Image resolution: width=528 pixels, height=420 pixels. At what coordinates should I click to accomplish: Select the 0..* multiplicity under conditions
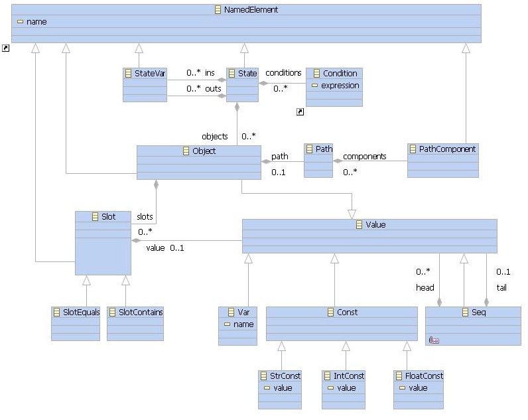[281, 89]
